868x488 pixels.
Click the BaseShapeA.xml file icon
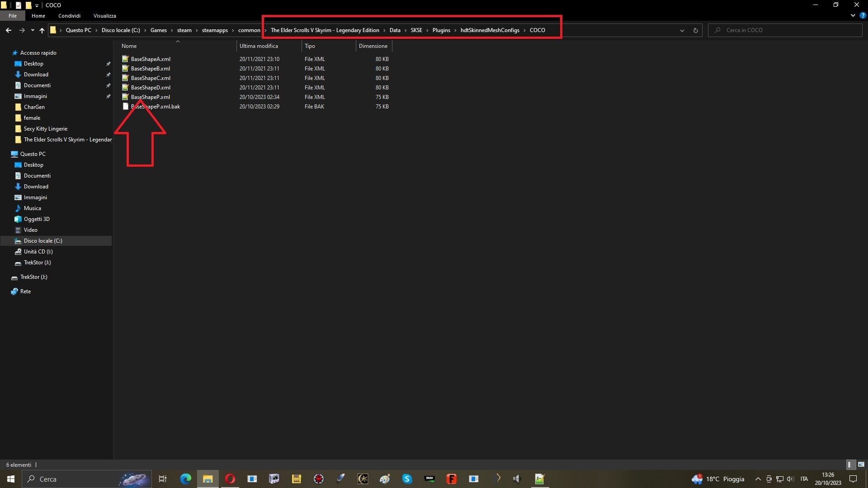(125, 59)
